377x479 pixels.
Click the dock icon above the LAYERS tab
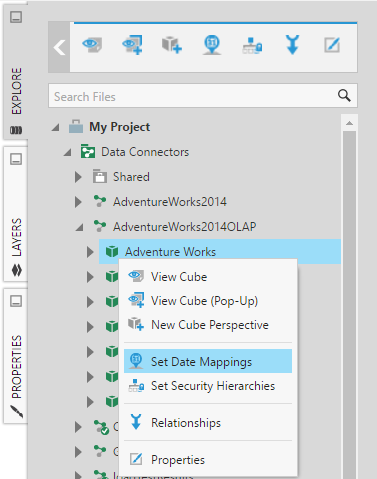(x=16, y=159)
